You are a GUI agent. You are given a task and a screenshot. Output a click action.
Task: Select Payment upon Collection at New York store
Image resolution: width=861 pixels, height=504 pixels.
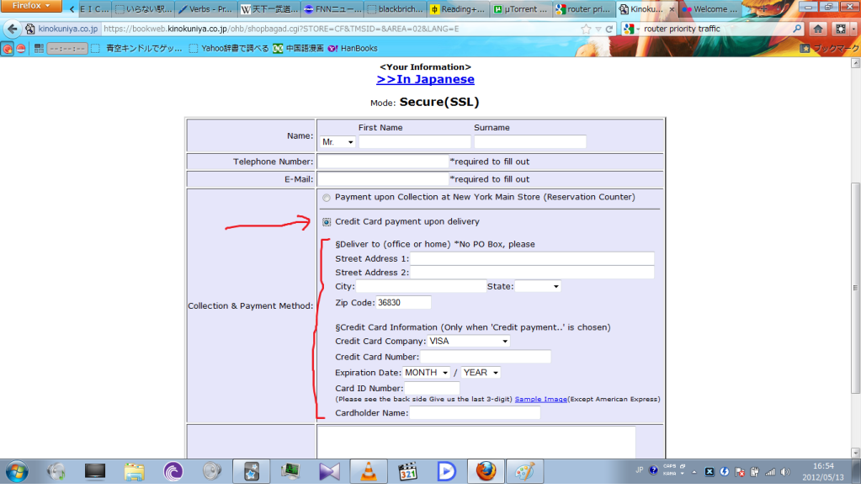pos(327,198)
